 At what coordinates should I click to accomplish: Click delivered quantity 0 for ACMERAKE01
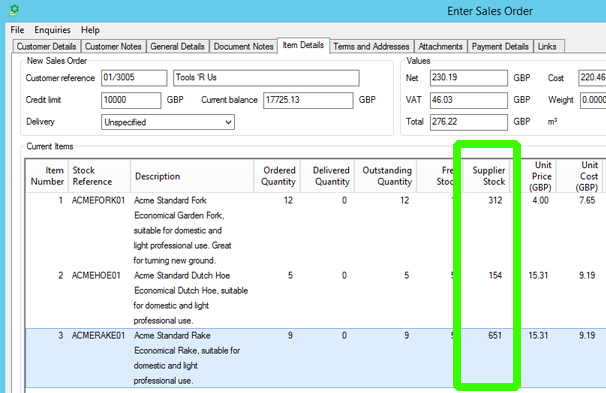344,335
